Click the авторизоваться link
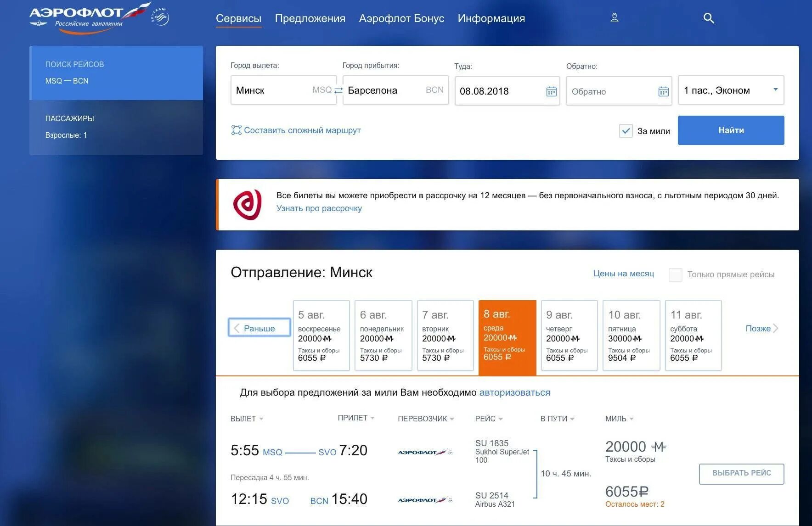The height and width of the screenshot is (526, 812). coord(514,393)
